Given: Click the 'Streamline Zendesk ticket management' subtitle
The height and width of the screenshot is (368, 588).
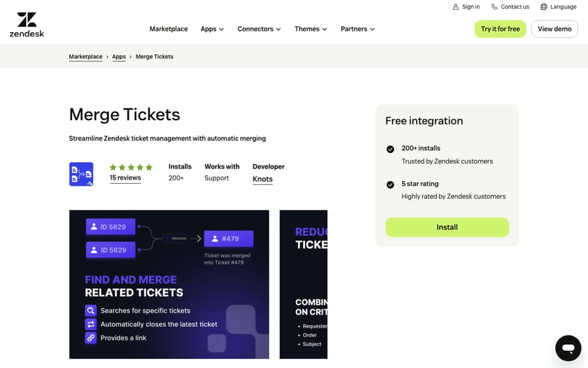Looking at the screenshot, I should click(x=167, y=139).
